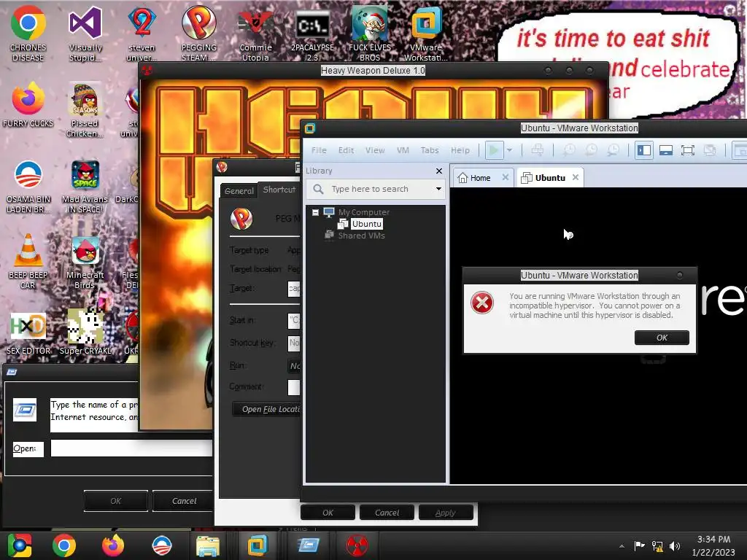Image resolution: width=747 pixels, height=560 pixels.
Task: Click the Revert to Snapshot icon
Action: tap(591, 150)
